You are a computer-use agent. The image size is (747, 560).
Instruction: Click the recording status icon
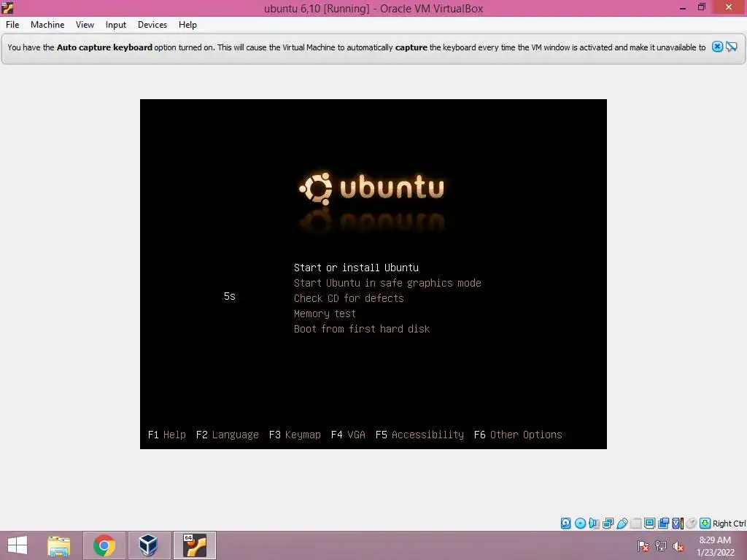click(663, 524)
